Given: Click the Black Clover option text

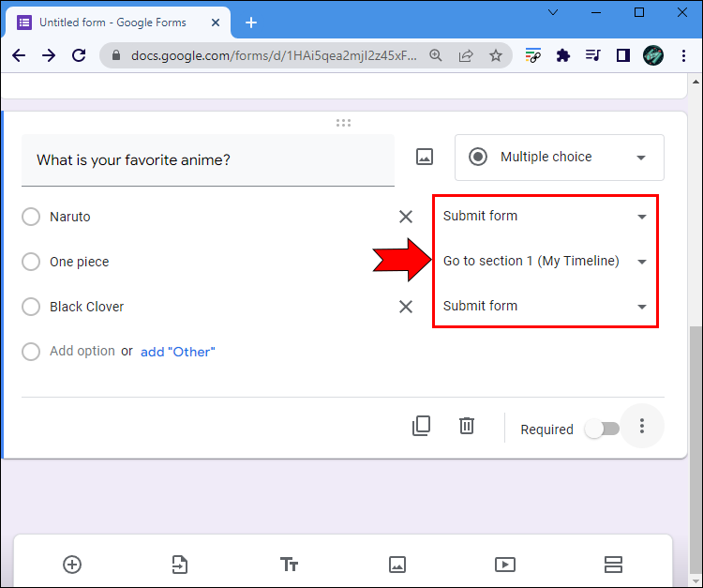Looking at the screenshot, I should pyautogui.click(x=86, y=307).
